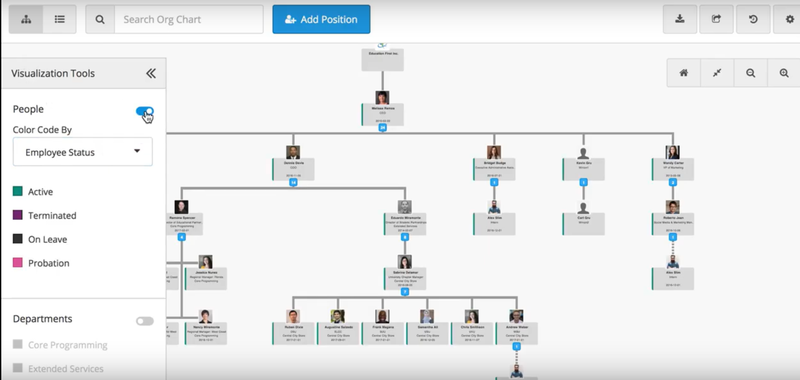Switch to org chart tree view

click(x=26, y=19)
